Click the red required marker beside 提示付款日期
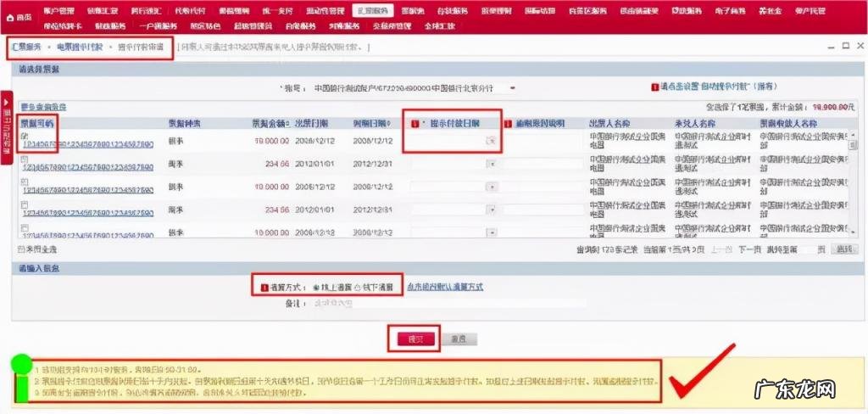868x414 pixels. [x=415, y=124]
